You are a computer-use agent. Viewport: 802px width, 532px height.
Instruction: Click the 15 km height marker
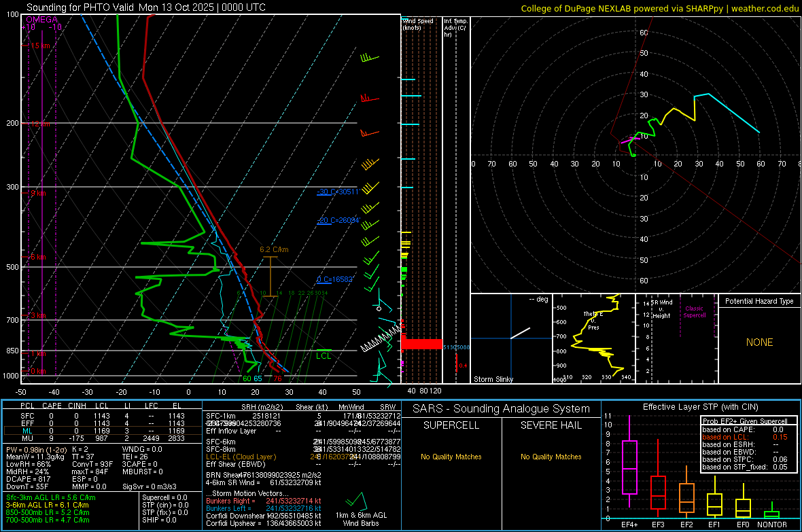tap(40, 46)
